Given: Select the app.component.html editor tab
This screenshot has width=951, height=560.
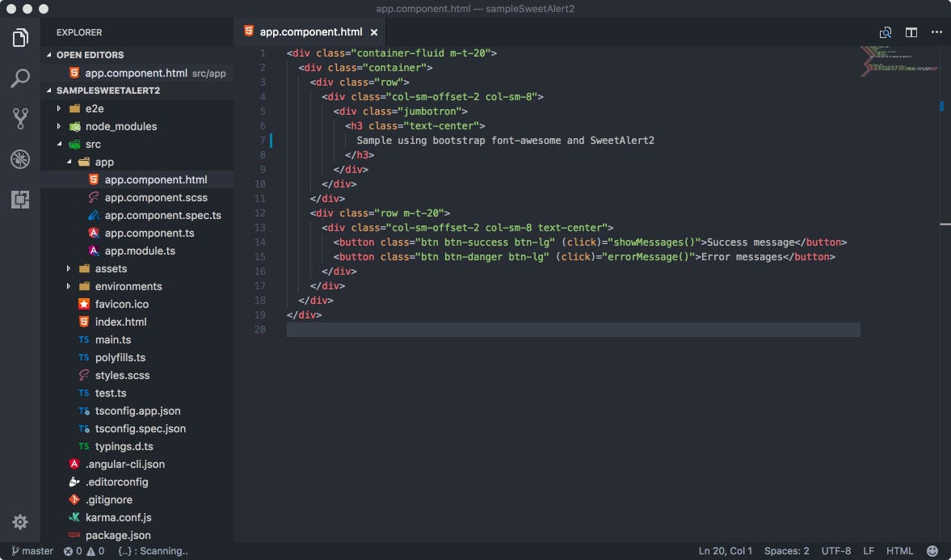Looking at the screenshot, I should 307,32.
